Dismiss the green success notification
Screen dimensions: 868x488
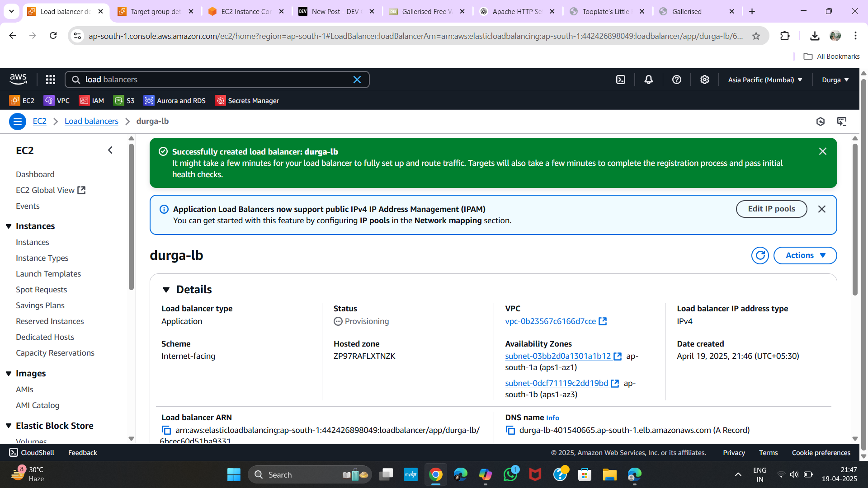coord(823,151)
